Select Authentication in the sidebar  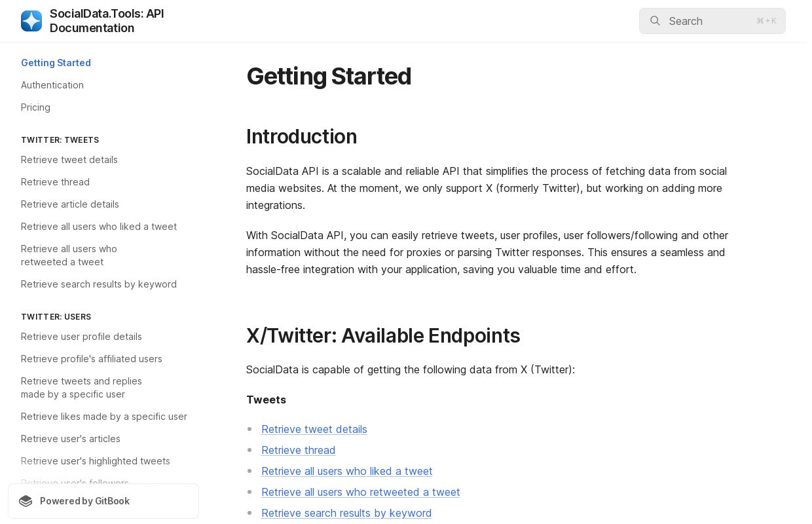tap(52, 85)
